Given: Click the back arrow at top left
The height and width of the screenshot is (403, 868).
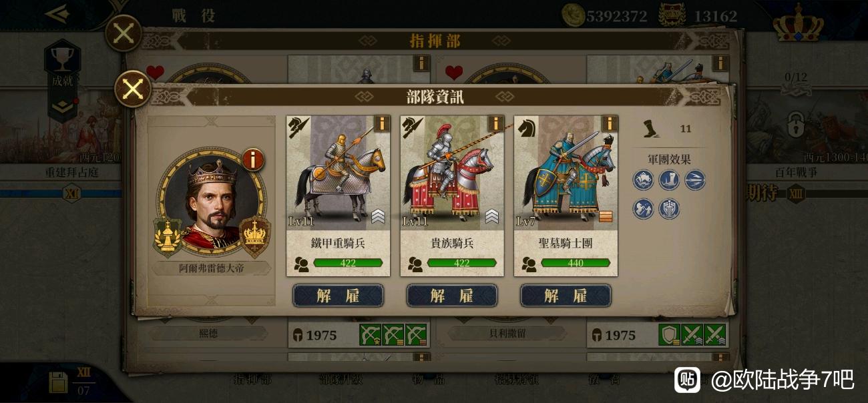Looking at the screenshot, I should pos(57,13).
